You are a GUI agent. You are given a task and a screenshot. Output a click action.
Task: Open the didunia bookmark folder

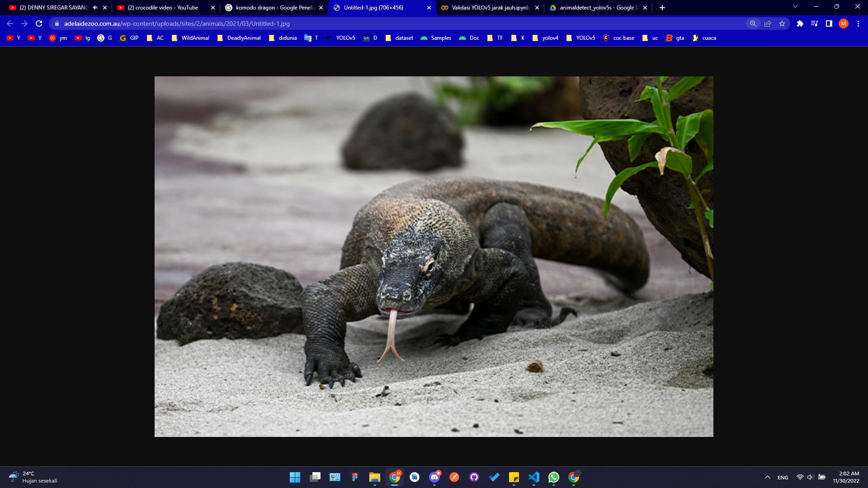tap(283, 38)
